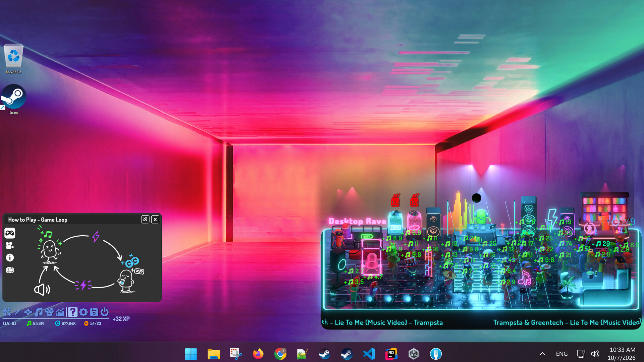Click the ENG language indicator
This screenshot has height=362, width=644.
562,354
